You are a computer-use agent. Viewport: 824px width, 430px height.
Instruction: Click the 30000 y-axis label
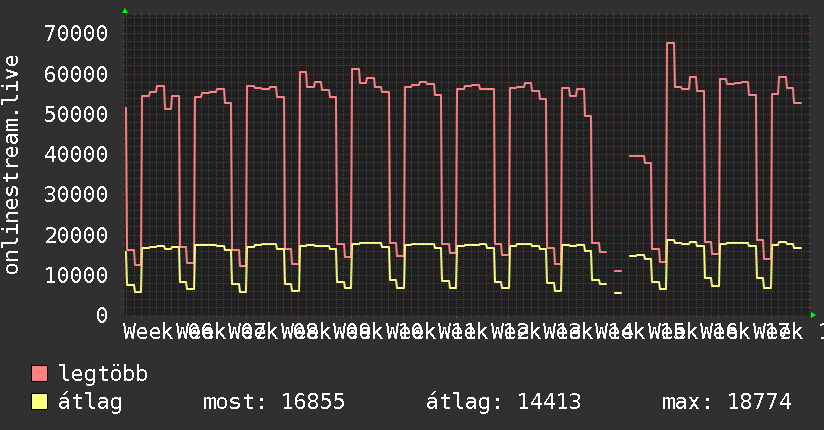76,194
